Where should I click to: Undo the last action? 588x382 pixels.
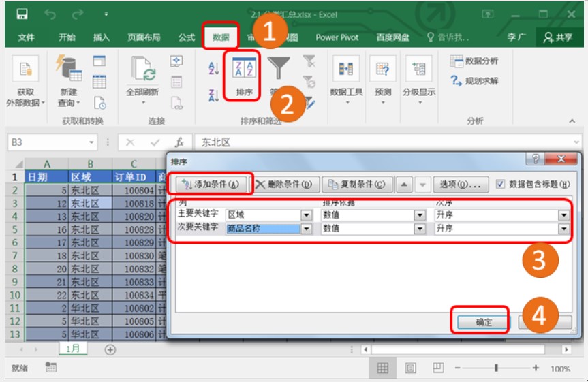(50, 14)
